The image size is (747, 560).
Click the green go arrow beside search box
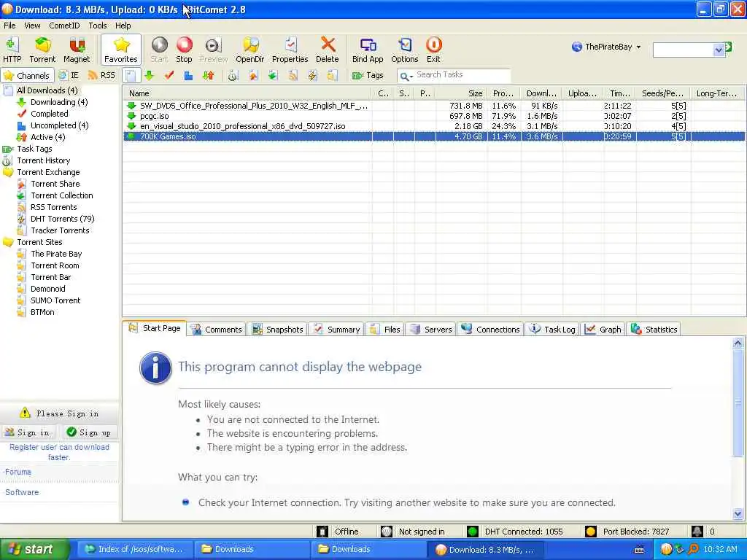click(x=729, y=47)
